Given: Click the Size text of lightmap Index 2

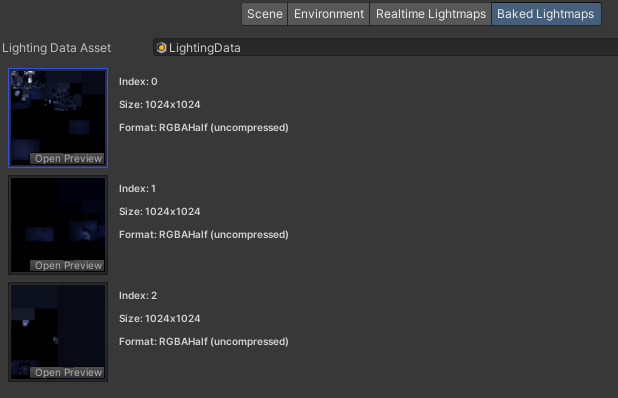Looking at the screenshot, I should [160, 318].
